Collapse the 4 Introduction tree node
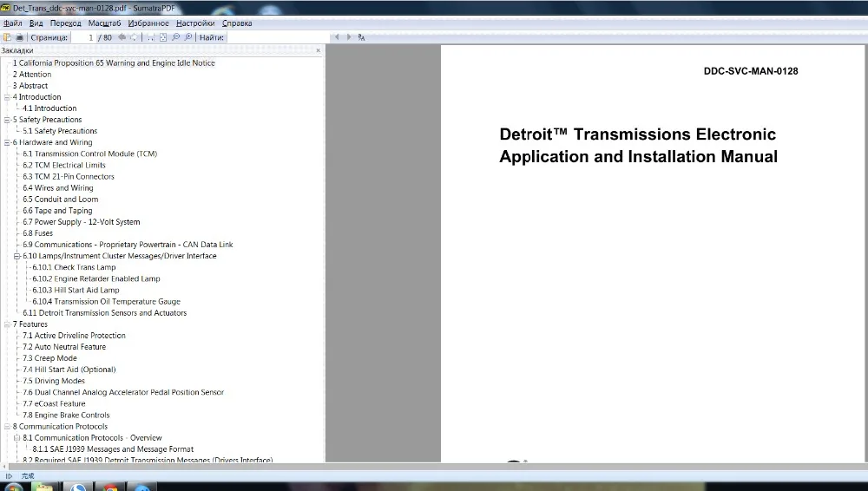The image size is (868, 491). (x=7, y=97)
